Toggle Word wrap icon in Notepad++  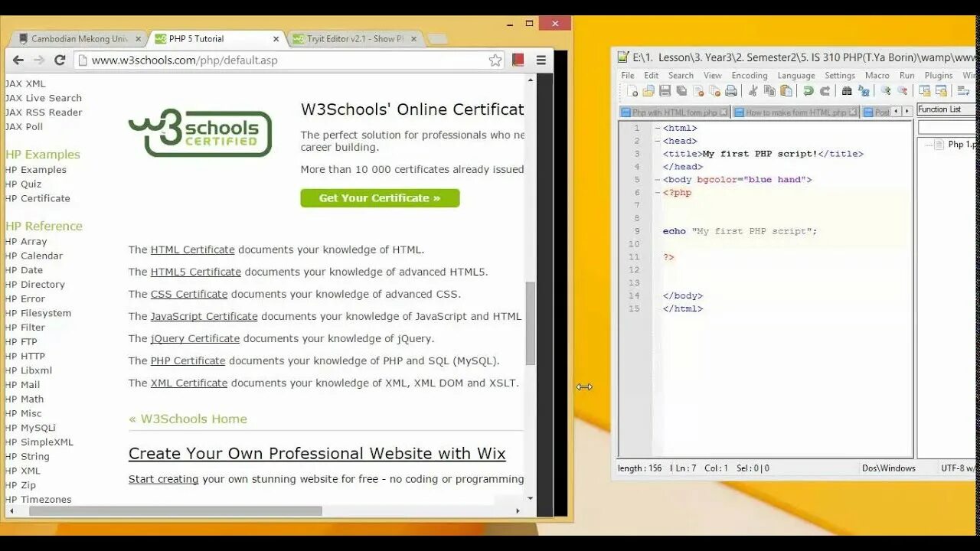[963, 91]
